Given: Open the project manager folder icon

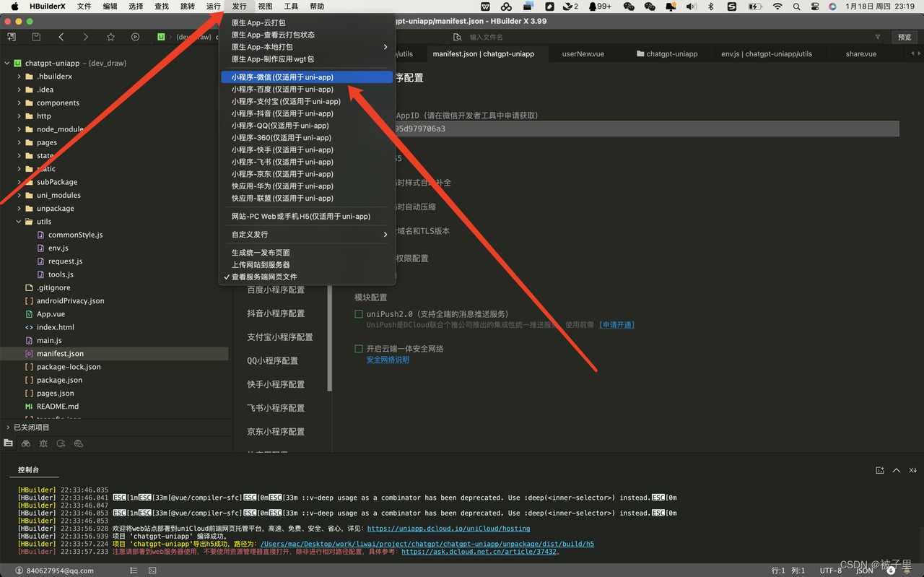Looking at the screenshot, I should point(9,443).
